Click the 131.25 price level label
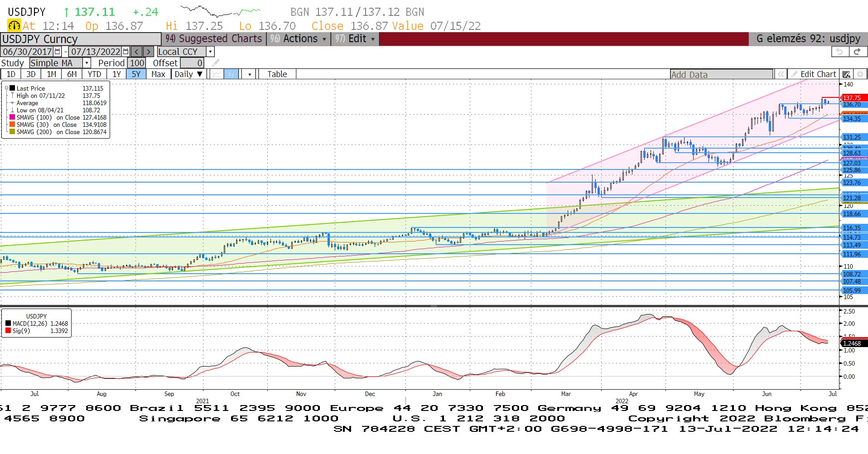The width and height of the screenshot is (868, 454). pyautogui.click(x=854, y=137)
